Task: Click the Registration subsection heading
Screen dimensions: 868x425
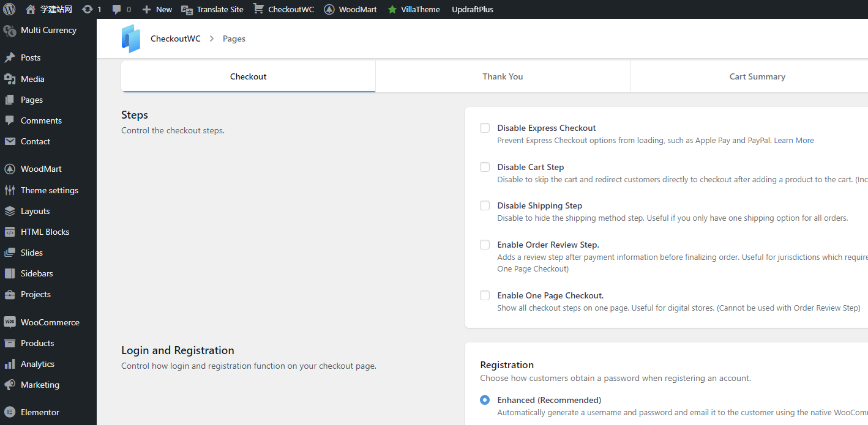Action: 507,364
